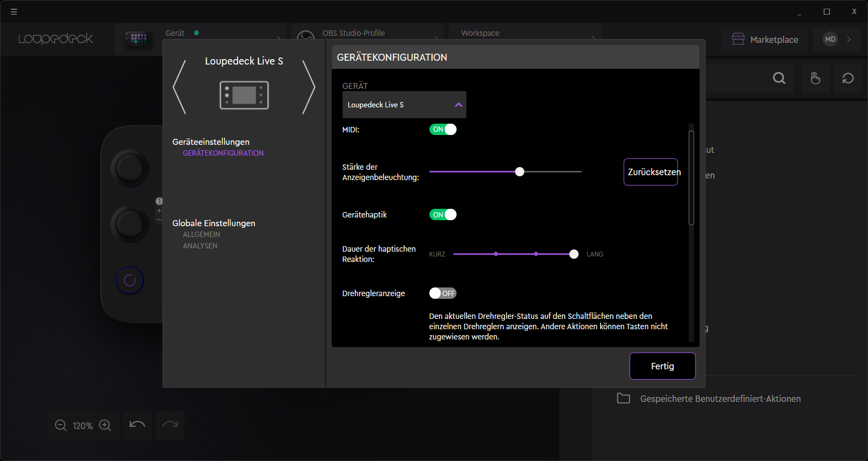The width and height of the screenshot is (868, 461).
Task: Click the 120% zoom level text
Action: [82, 426]
